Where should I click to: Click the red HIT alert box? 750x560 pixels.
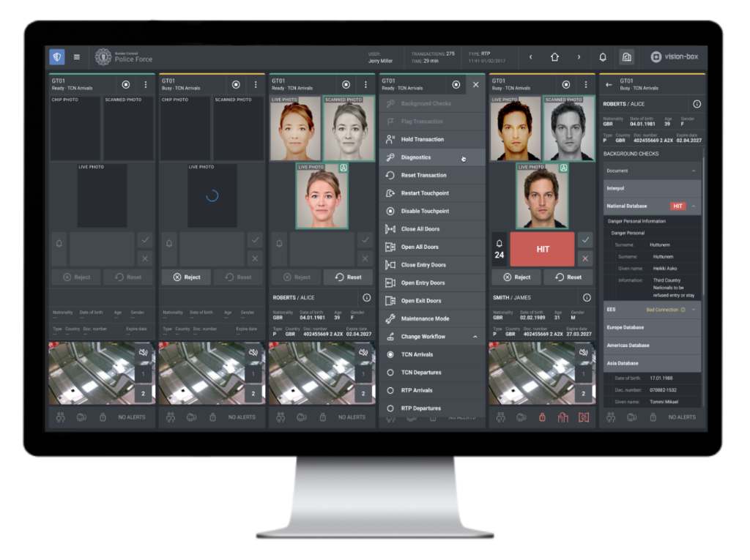542,250
